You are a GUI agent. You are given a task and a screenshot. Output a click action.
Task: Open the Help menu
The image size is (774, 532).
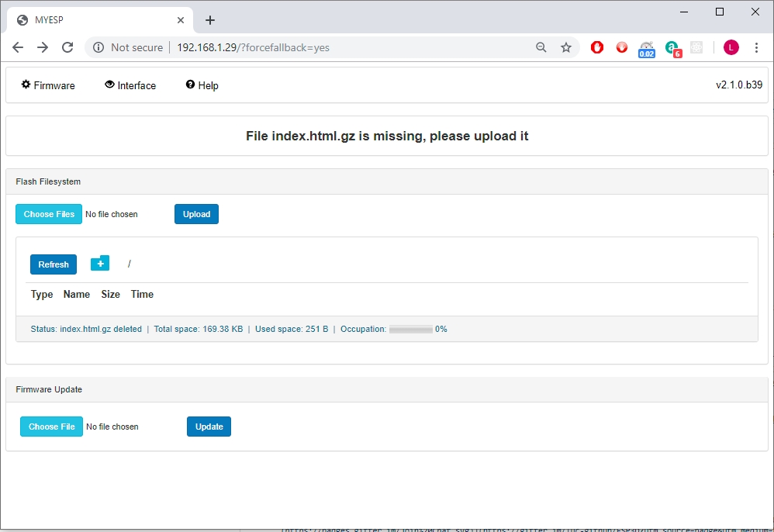click(x=202, y=85)
